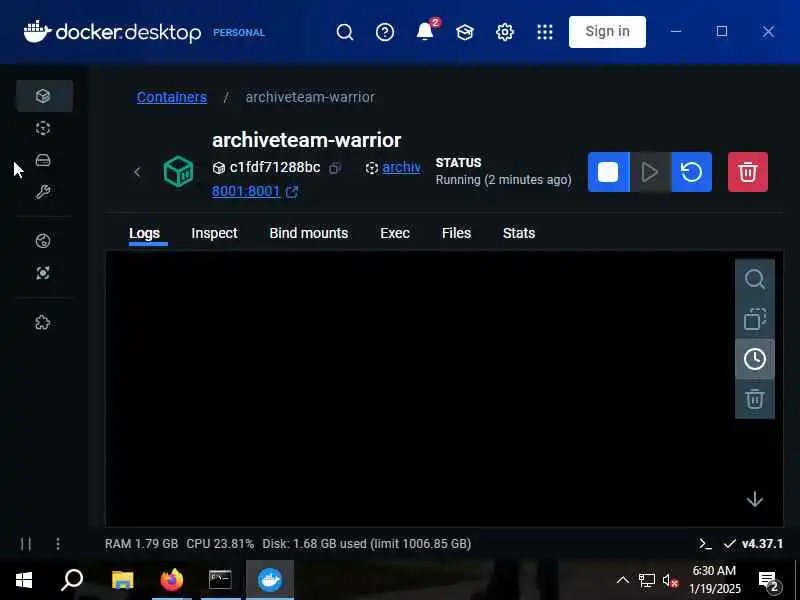Search the logs with the magnifier icon

755,279
